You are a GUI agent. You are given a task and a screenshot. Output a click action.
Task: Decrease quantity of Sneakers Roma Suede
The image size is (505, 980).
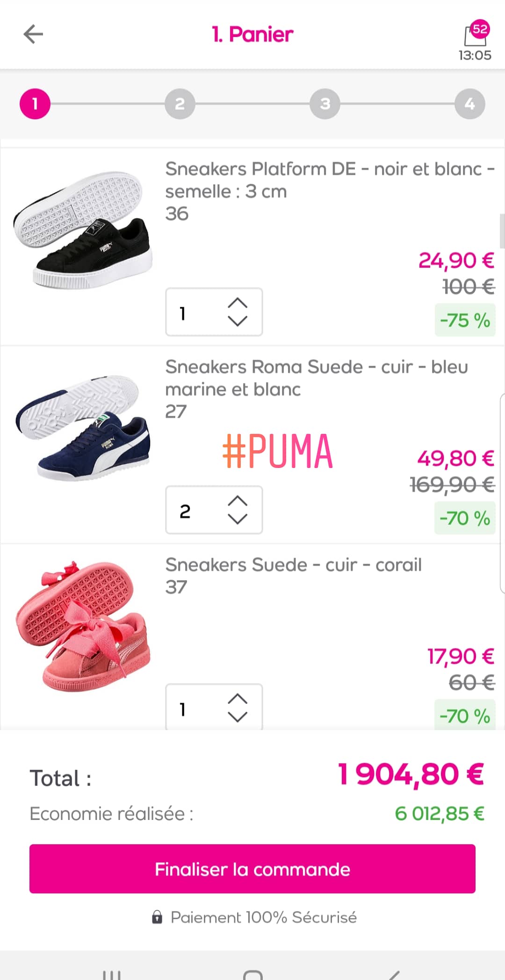(x=238, y=519)
